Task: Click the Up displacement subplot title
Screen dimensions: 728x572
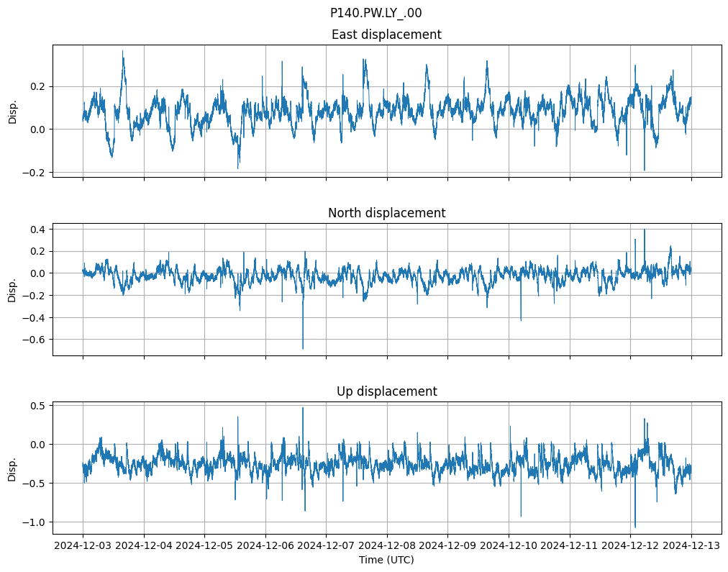Action: click(x=386, y=391)
